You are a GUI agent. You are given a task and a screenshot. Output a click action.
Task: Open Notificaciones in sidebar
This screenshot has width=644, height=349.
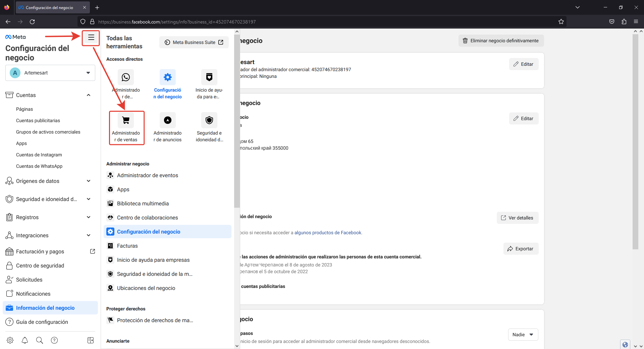click(x=50, y=294)
